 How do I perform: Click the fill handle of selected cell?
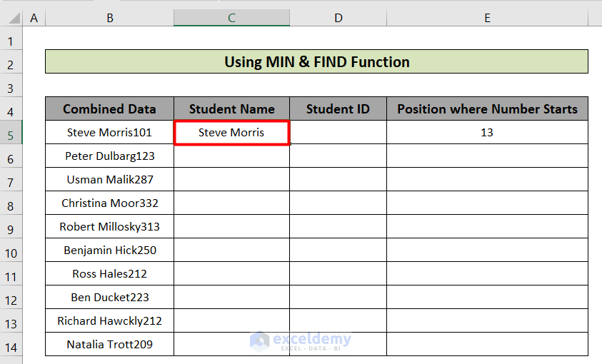(x=290, y=144)
